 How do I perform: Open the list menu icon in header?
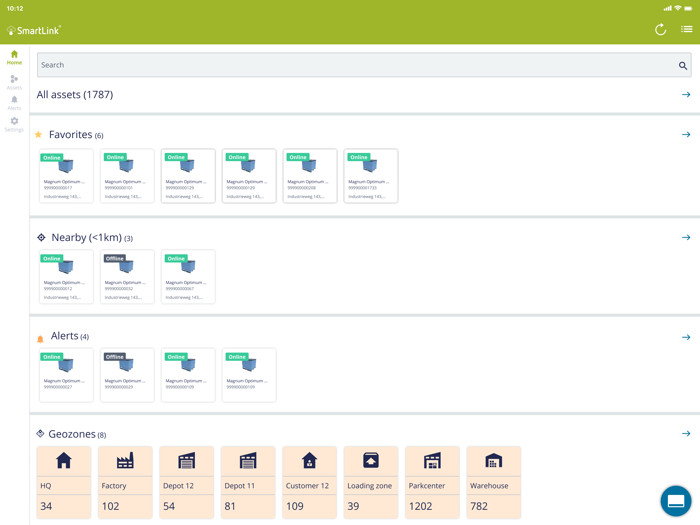(x=686, y=29)
